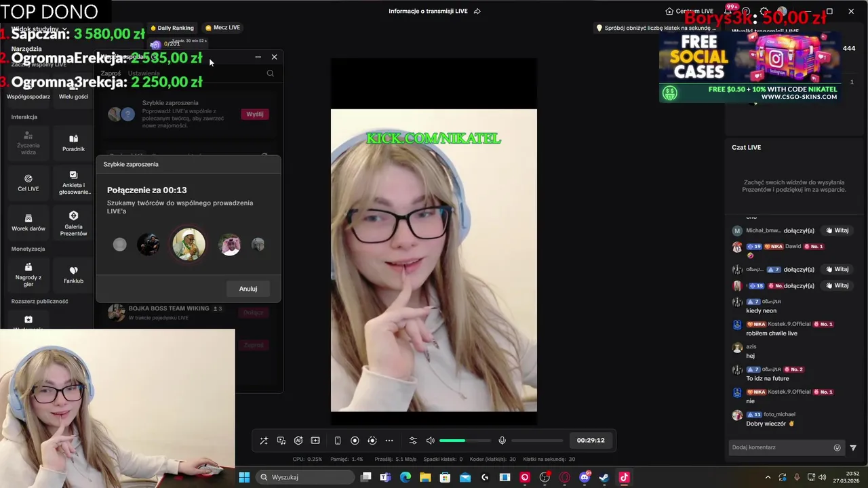
Task: Open Mecz LIVE chip
Action: tap(222, 28)
